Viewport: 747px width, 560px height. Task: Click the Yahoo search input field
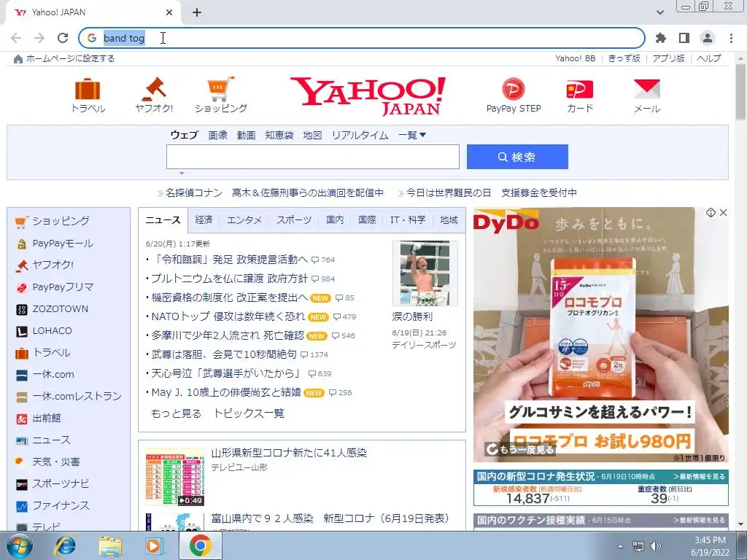click(312, 157)
